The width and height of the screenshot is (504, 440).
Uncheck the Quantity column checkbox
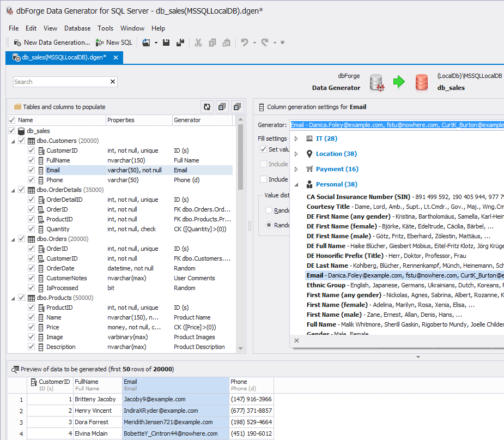[31, 229]
